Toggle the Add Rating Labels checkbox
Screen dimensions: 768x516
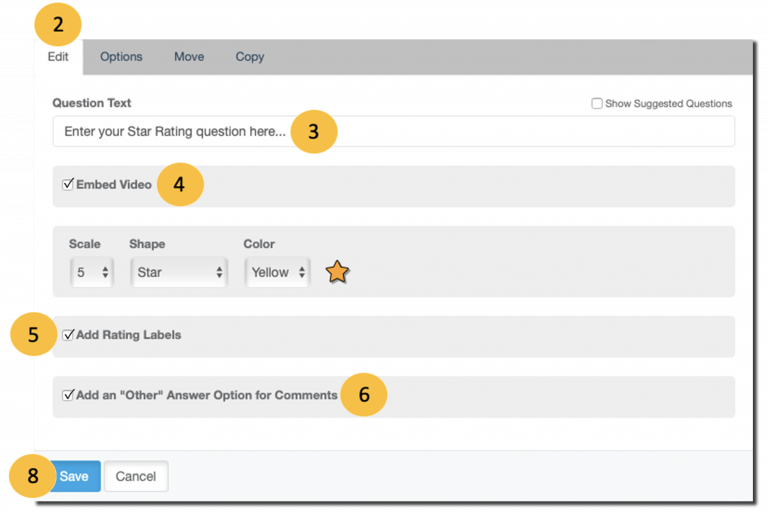click(x=68, y=334)
